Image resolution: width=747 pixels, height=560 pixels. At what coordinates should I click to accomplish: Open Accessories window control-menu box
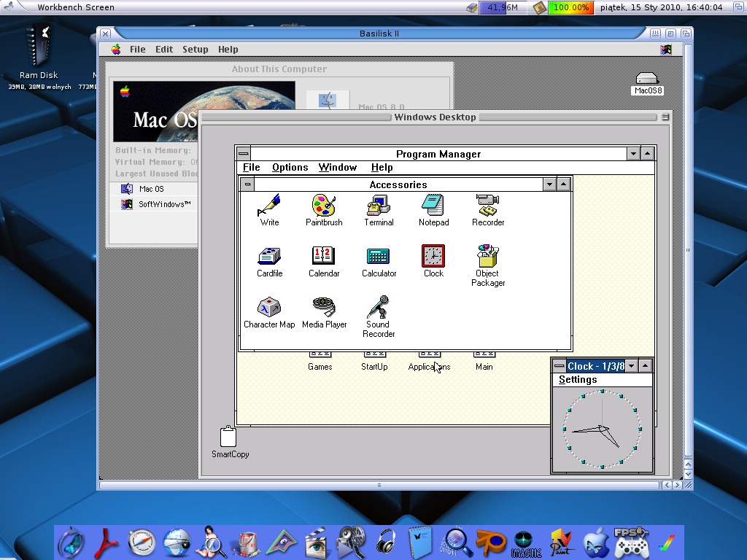pos(247,184)
